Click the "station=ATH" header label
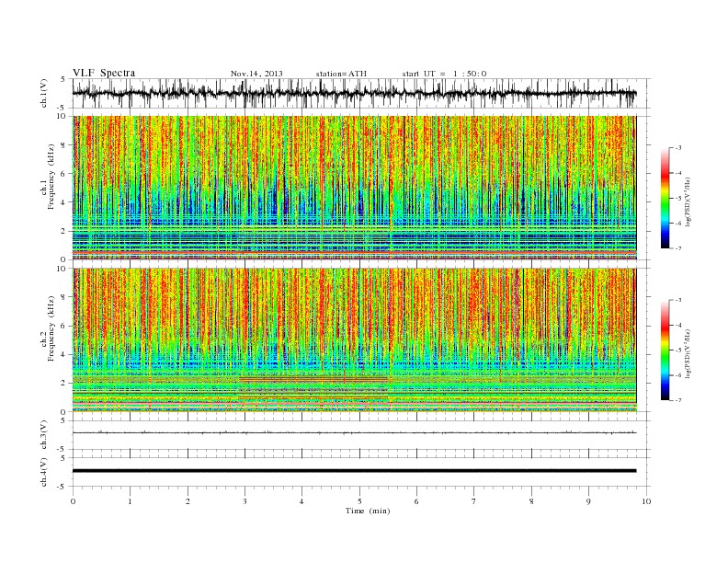This screenshot has height=563, width=728. (x=341, y=74)
